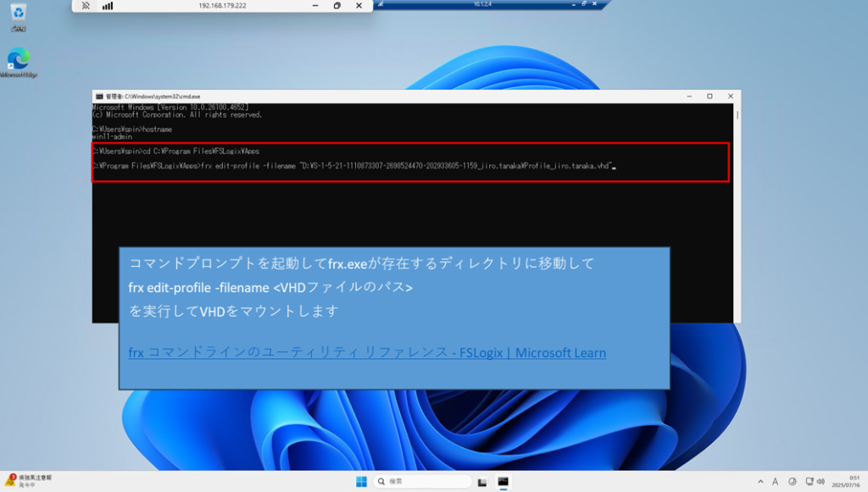This screenshot has height=492, width=868.
Task: Click the cmd.exe icon in the window title bar
Action: pos(99,97)
